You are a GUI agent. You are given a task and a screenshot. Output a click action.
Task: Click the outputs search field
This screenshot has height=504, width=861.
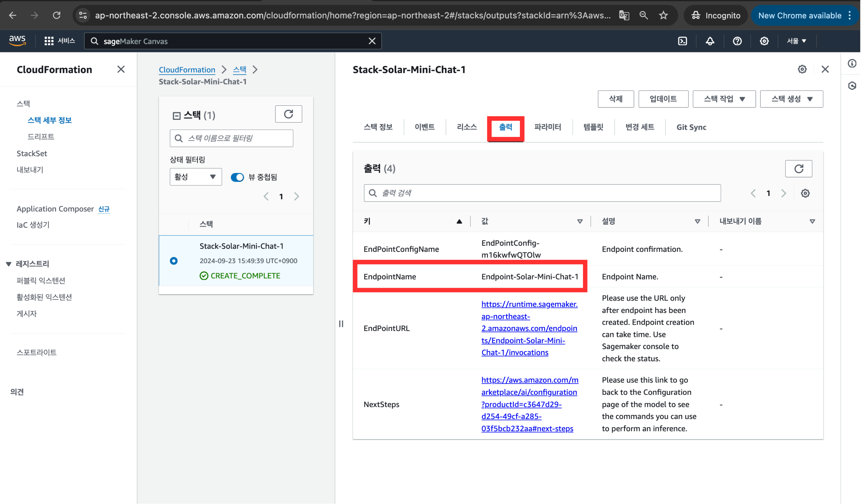[542, 193]
